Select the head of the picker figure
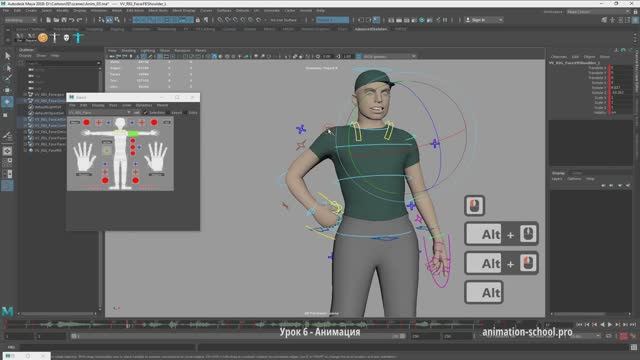 click(x=120, y=123)
